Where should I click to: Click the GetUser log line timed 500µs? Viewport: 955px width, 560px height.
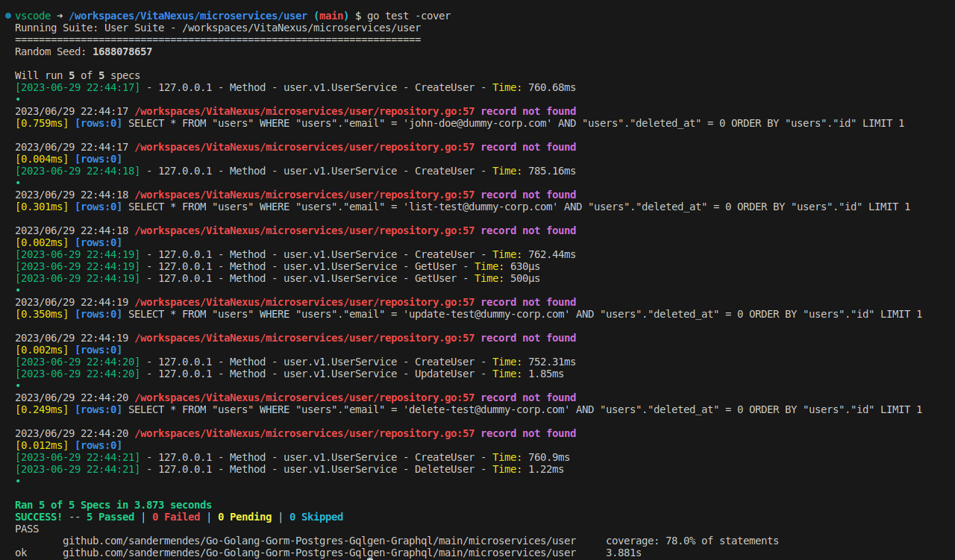tap(278, 278)
